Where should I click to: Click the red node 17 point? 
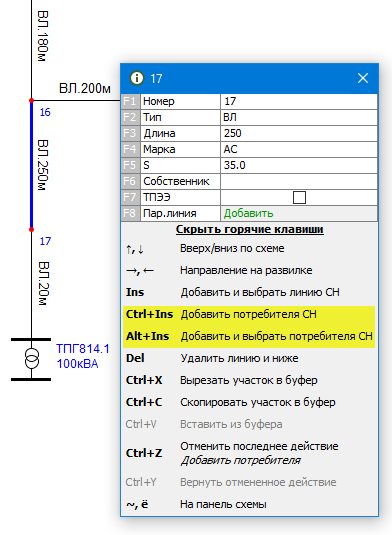point(31,230)
